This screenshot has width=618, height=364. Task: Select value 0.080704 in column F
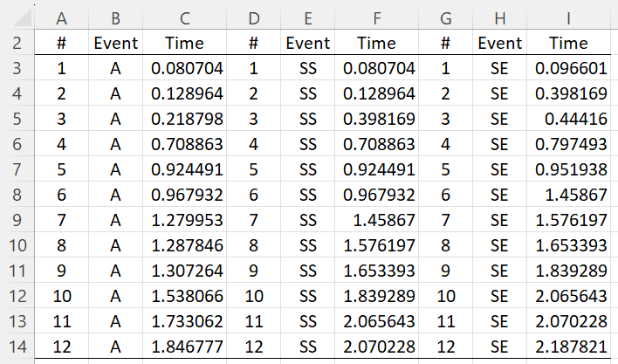pos(377,69)
